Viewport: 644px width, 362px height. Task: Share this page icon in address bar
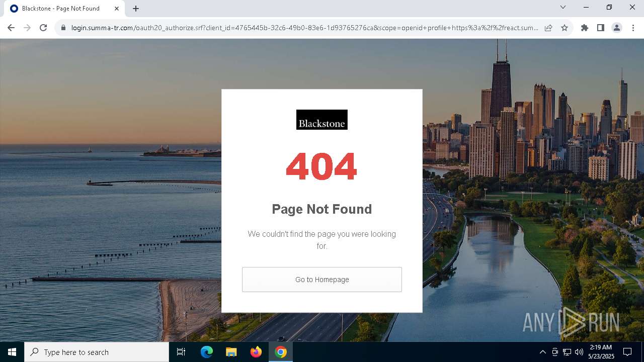548,28
